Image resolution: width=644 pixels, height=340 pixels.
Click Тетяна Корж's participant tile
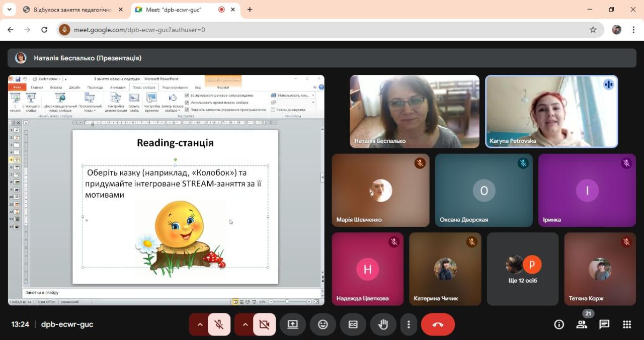click(600, 269)
